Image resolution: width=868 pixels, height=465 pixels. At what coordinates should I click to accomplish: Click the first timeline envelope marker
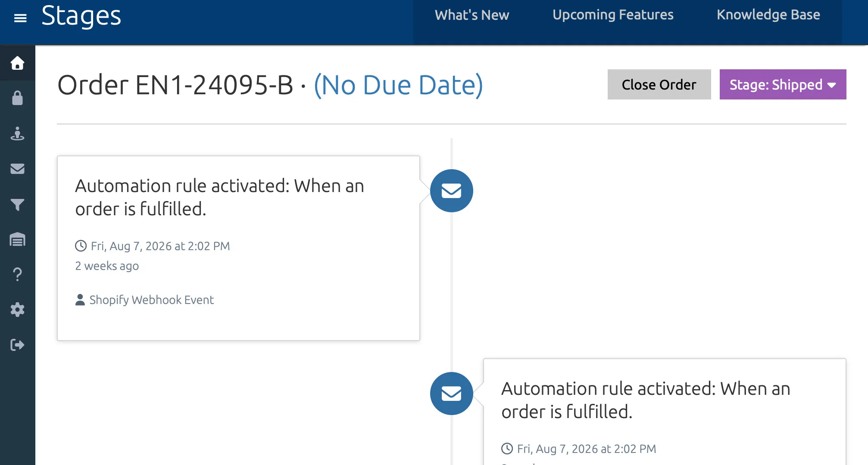(451, 191)
